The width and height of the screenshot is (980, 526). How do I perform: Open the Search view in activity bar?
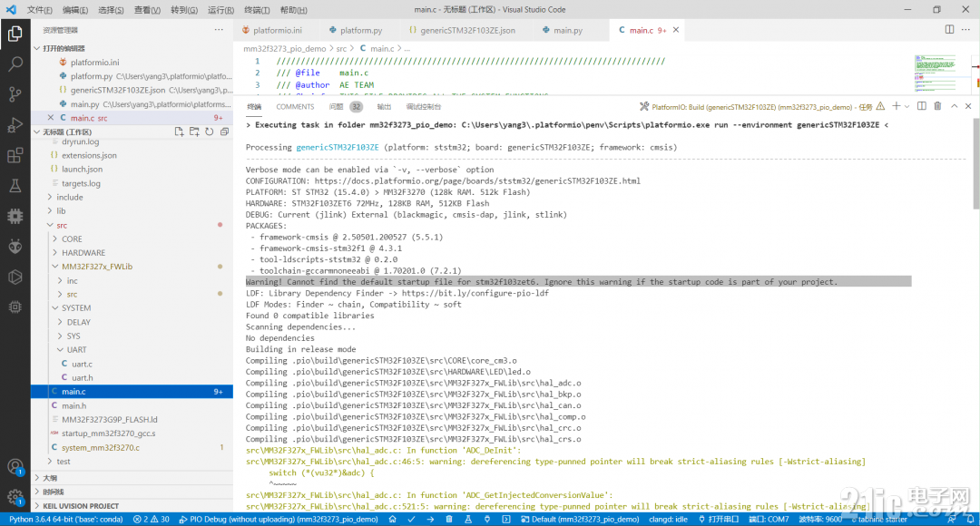[15, 63]
